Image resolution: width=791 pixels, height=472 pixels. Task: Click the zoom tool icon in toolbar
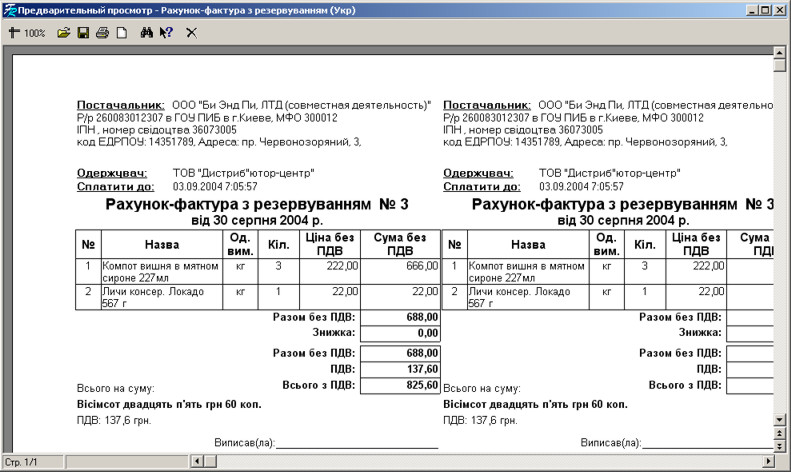(14, 33)
